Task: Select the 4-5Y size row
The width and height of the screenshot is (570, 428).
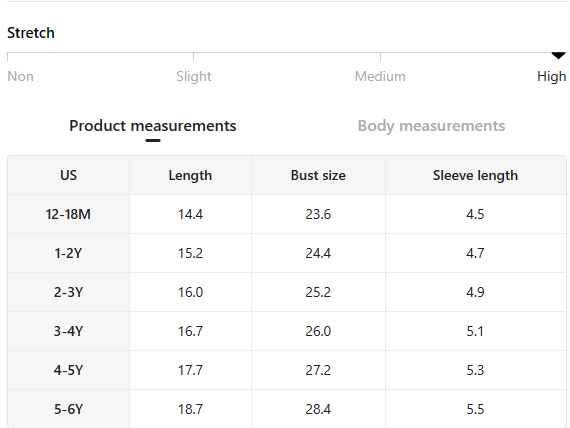Action: [x=287, y=370]
